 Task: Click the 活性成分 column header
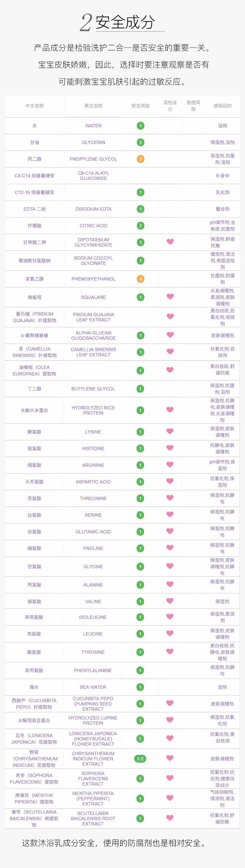point(170,106)
